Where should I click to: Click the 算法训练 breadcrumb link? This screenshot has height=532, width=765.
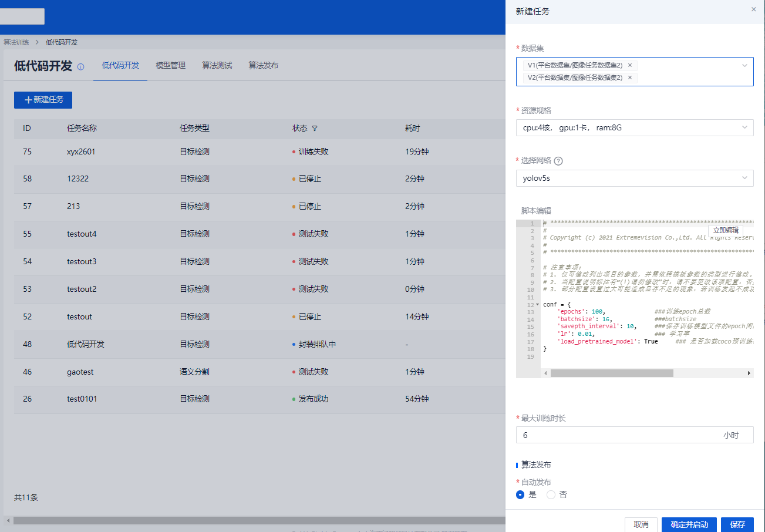15,42
